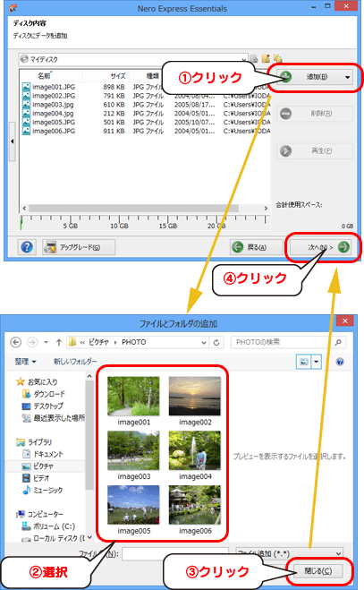Click the disabled Delete (削除) button
Viewport: 364px width, 590px height.
(x=315, y=114)
